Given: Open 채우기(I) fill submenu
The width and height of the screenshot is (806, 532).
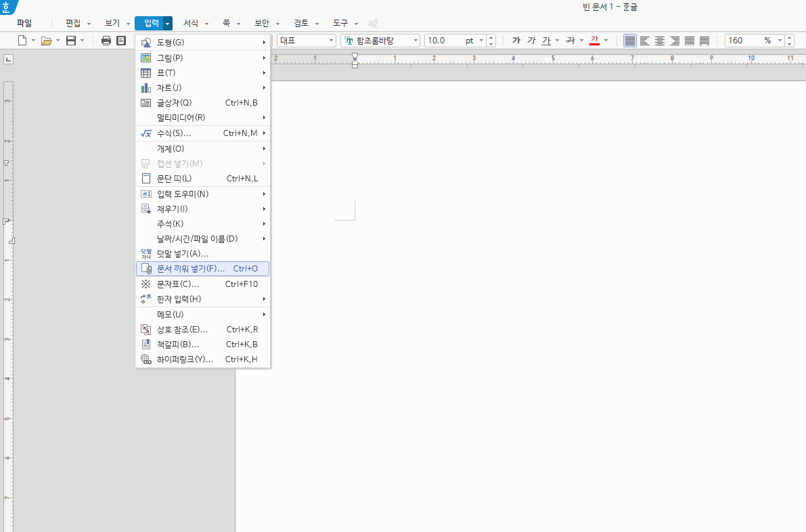Looking at the screenshot, I should point(202,208).
